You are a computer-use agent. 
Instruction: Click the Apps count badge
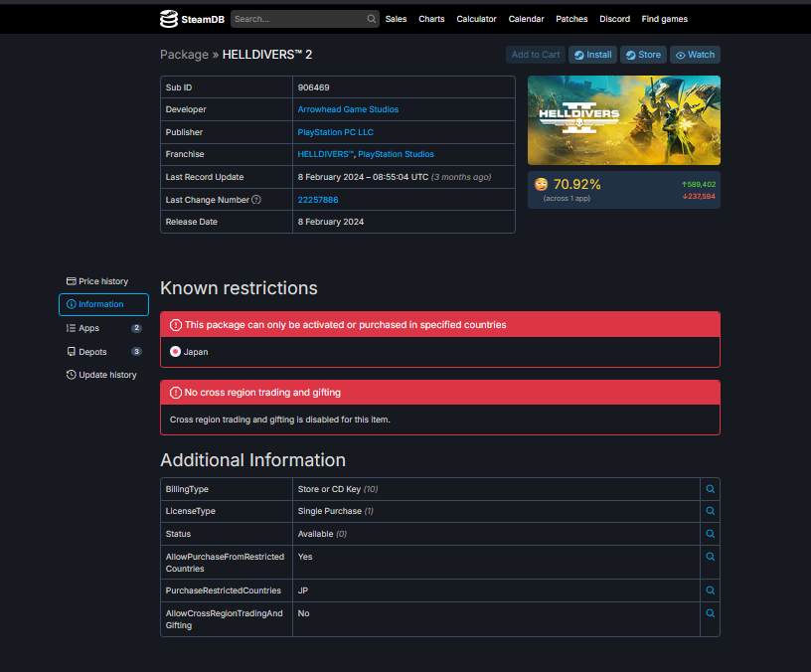pos(136,328)
